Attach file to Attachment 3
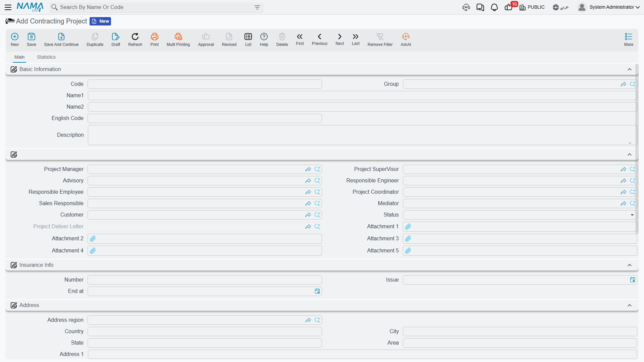 click(408, 239)
